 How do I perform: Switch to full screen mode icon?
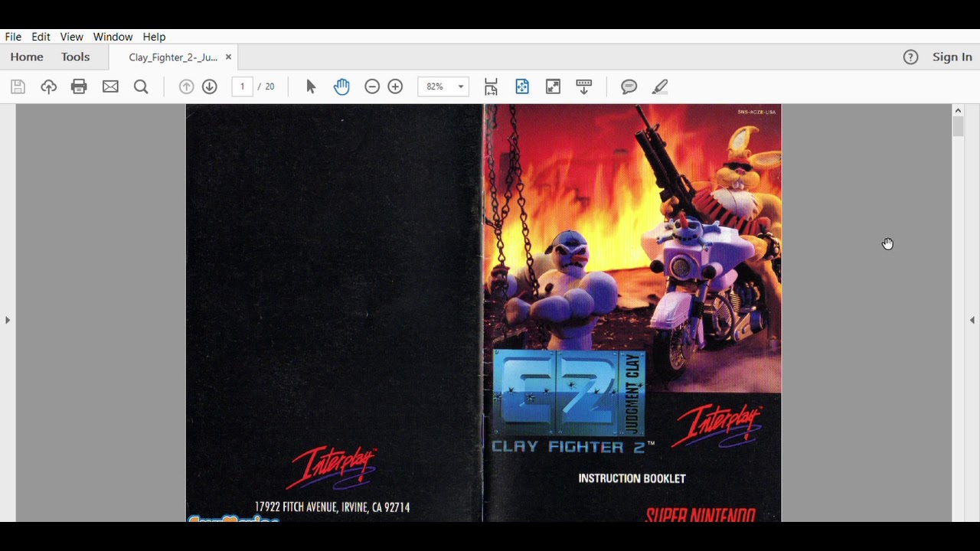[x=553, y=86]
